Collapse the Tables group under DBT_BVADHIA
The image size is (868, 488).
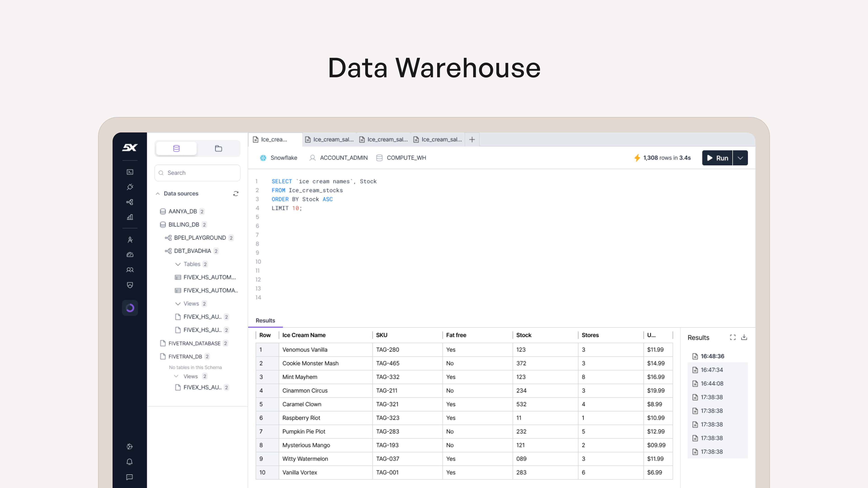pos(178,264)
